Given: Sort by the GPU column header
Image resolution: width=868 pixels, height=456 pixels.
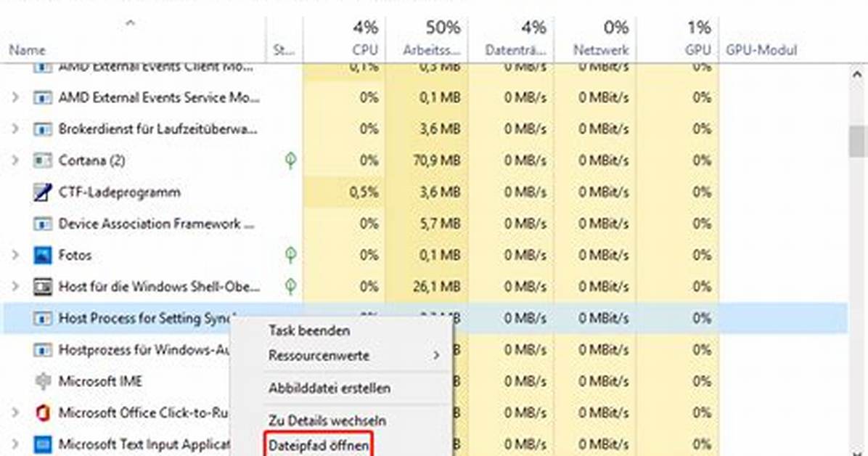Looking at the screenshot, I should pos(697,50).
